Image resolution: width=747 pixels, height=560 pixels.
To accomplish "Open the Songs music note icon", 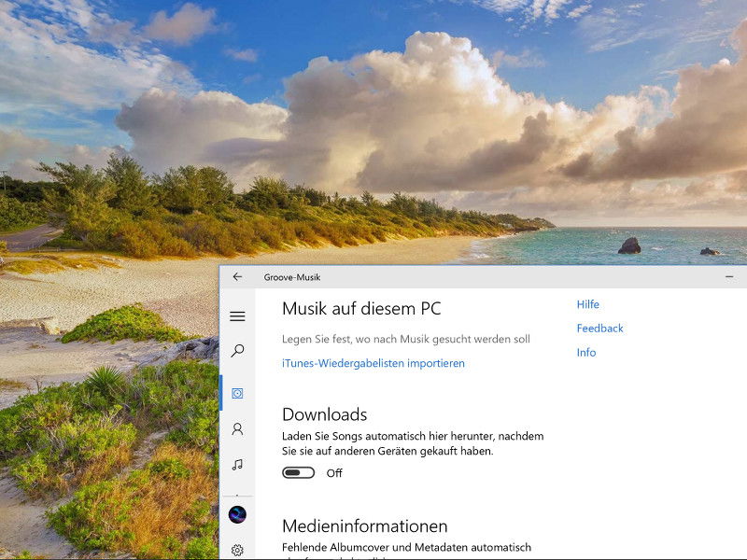I will (237, 465).
